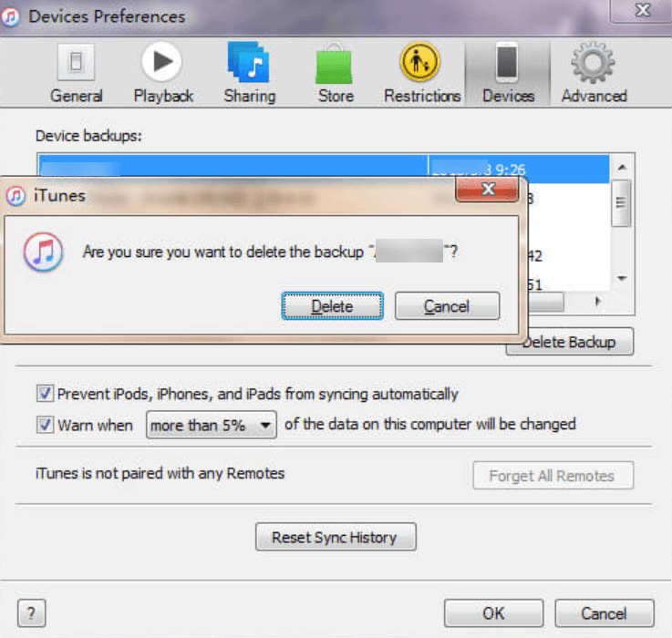Cancel the delete backup confirmation
The image size is (672, 638).
pos(447,306)
